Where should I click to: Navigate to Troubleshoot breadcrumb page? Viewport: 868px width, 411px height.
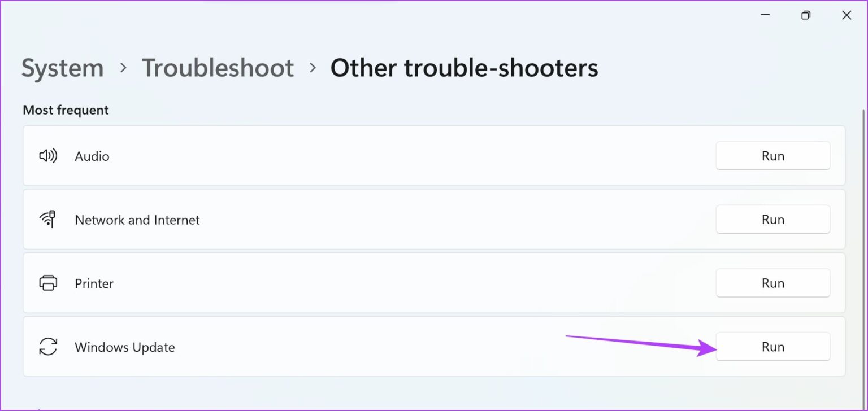pos(218,68)
